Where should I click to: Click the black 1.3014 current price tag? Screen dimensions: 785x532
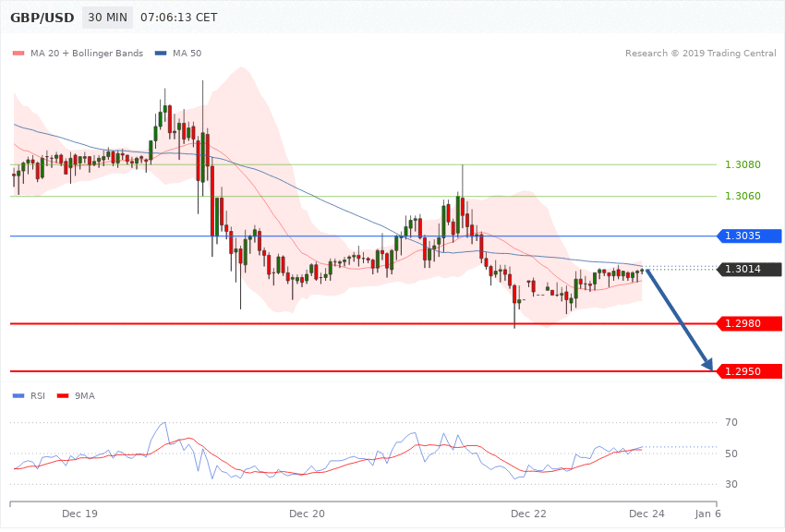point(750,270)
